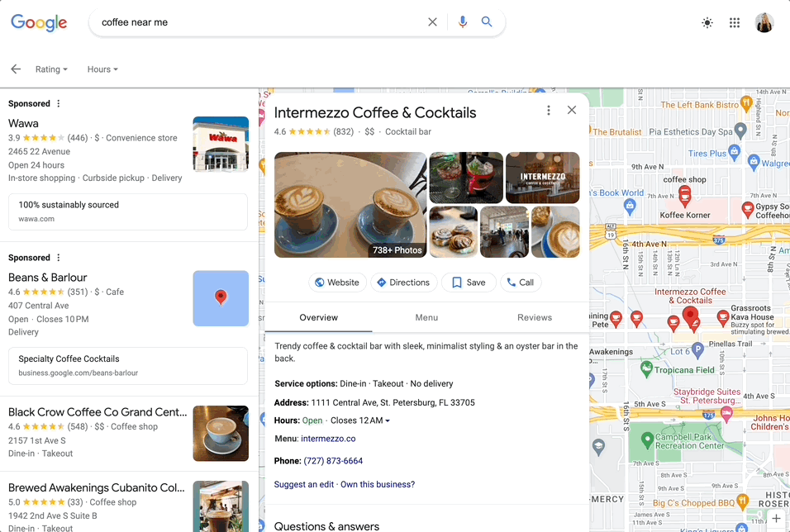Open the cafe interior photo
The width and height of the screenshot is (790, 532).
pyautogui.click(x=504, y=232)
